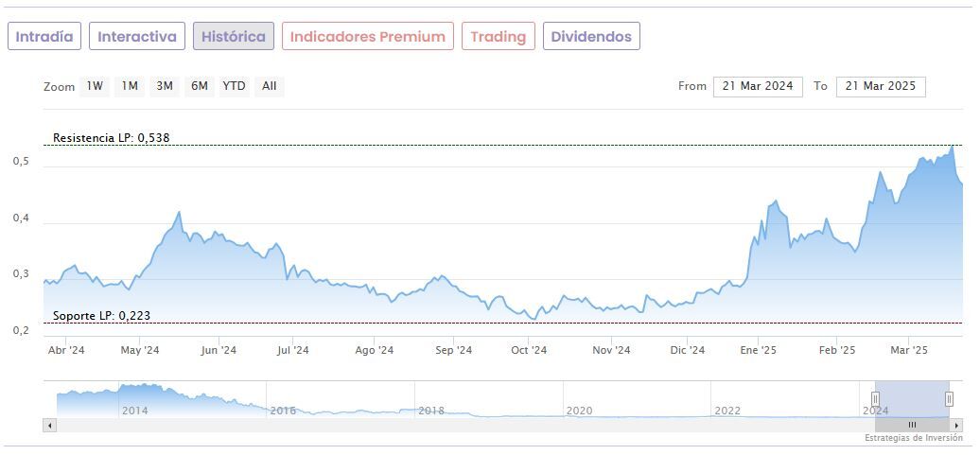Click the To date field
This screenshot has width=980, height=455.
pyautogui.click(x=880, y=86)
